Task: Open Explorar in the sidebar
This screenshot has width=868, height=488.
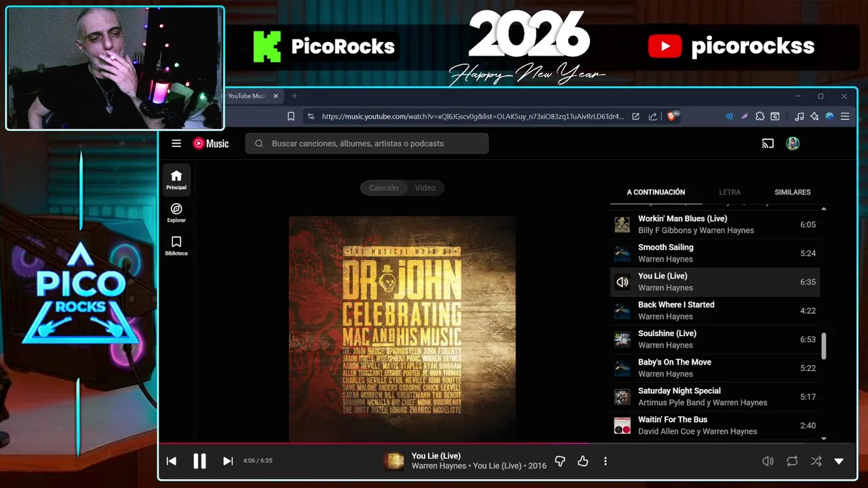Action: tap(176, 213)
